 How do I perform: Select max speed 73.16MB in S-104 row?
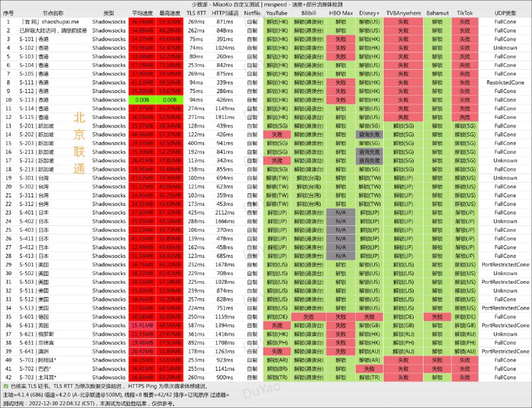170,65
